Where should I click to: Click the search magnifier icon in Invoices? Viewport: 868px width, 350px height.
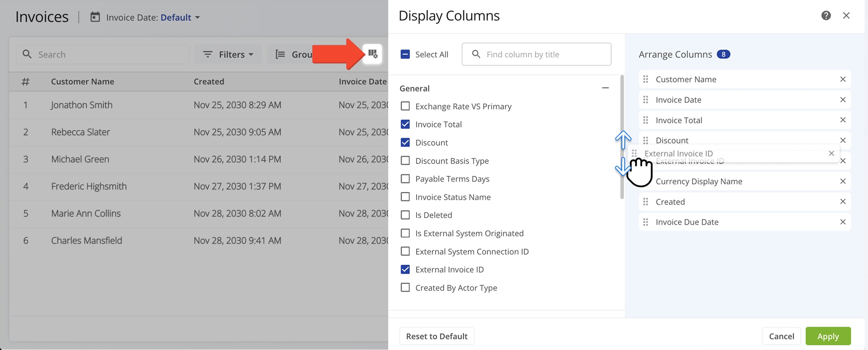[x=27, y=54]
